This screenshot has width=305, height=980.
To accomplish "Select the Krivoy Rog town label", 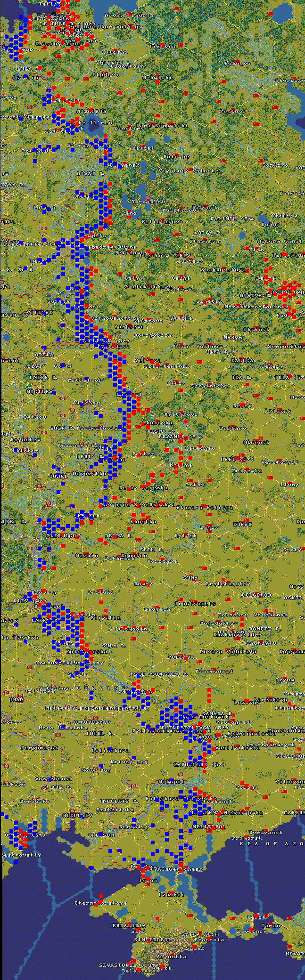I will tap(129, 761).
